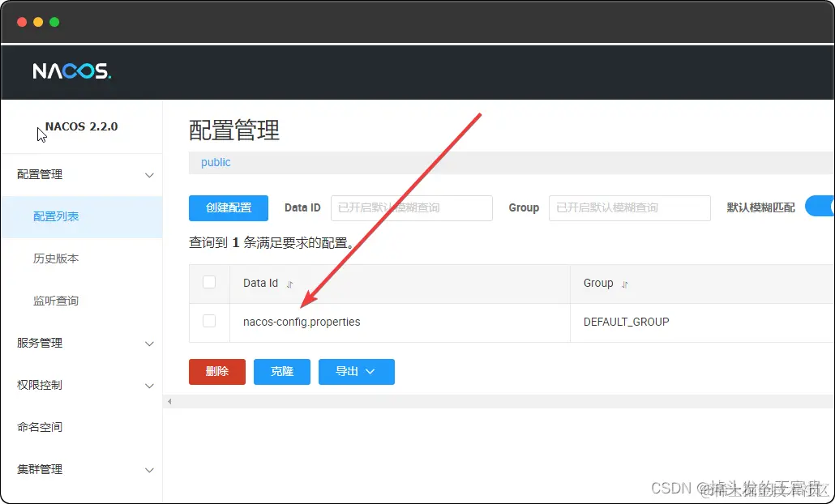Viewport: 835px width, 504px height.
Task: Open the 导出 export dropdown
Action: point(356,372)
